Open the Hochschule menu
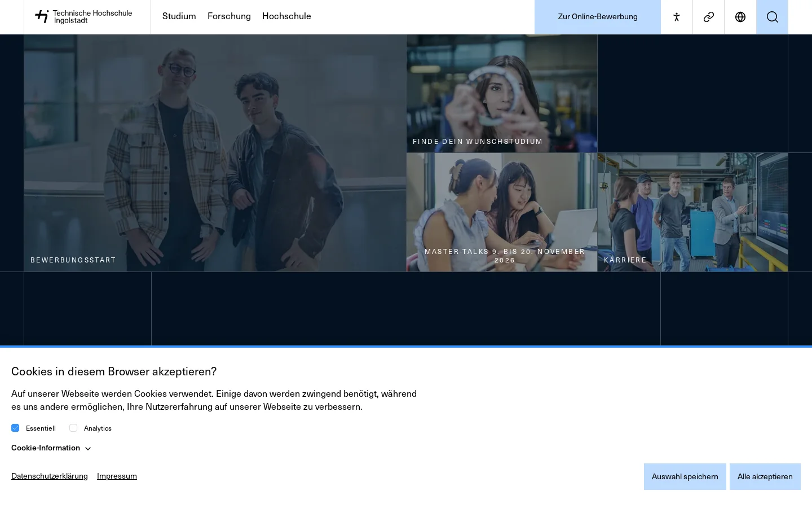Screen dimensions: 812x508 coord(286,16)
